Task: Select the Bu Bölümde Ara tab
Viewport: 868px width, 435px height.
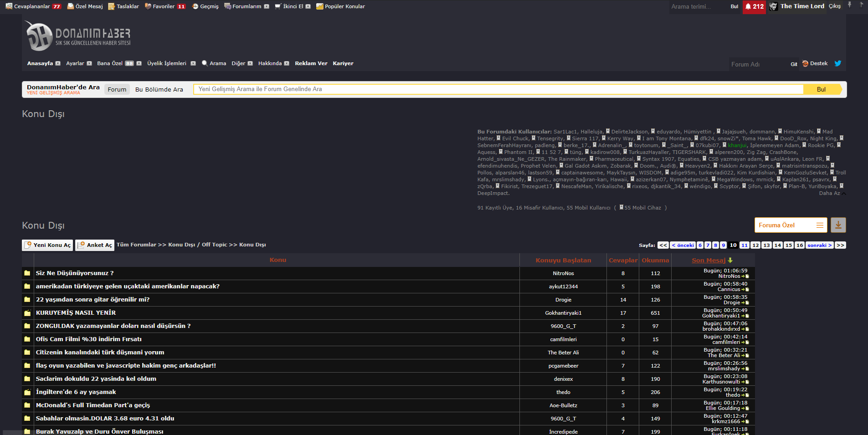Action: 159,89
